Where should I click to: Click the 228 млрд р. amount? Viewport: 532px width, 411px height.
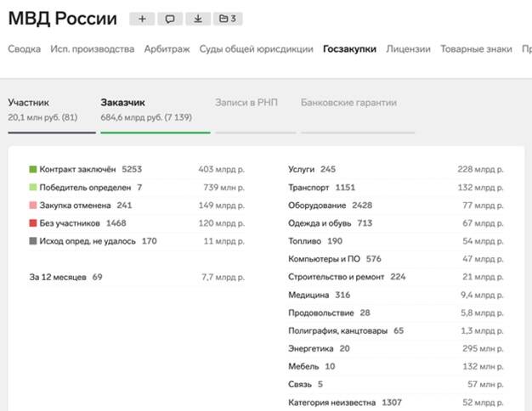(x=480, y=169)
